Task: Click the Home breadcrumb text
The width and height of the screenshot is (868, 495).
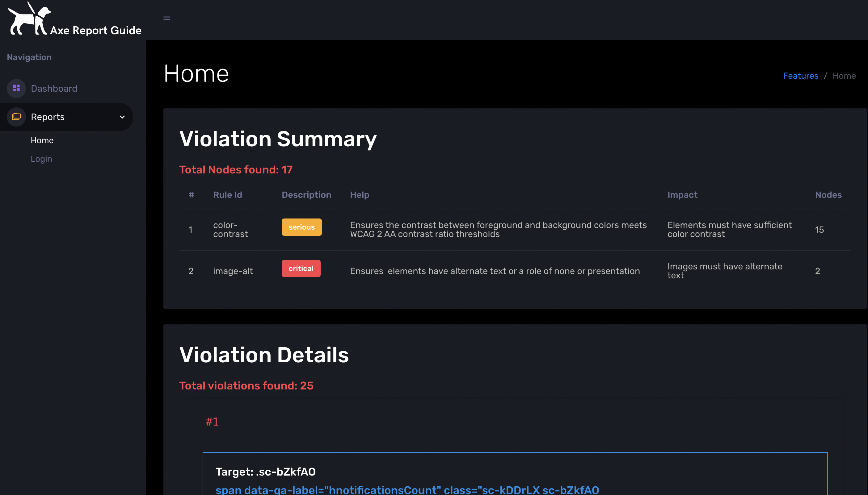Action: (844, 76)
